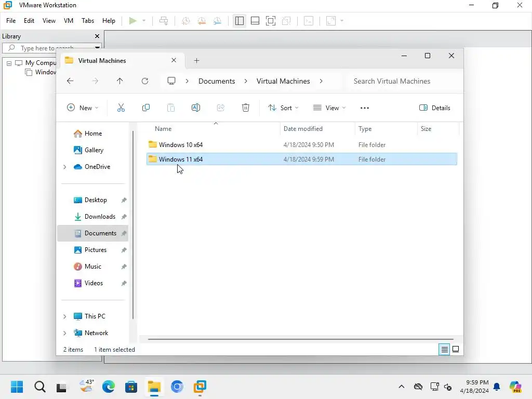Open Downloads in navigation pane
Image resolution: width=532 pixels, height=399 pixels.
[95, 217]
